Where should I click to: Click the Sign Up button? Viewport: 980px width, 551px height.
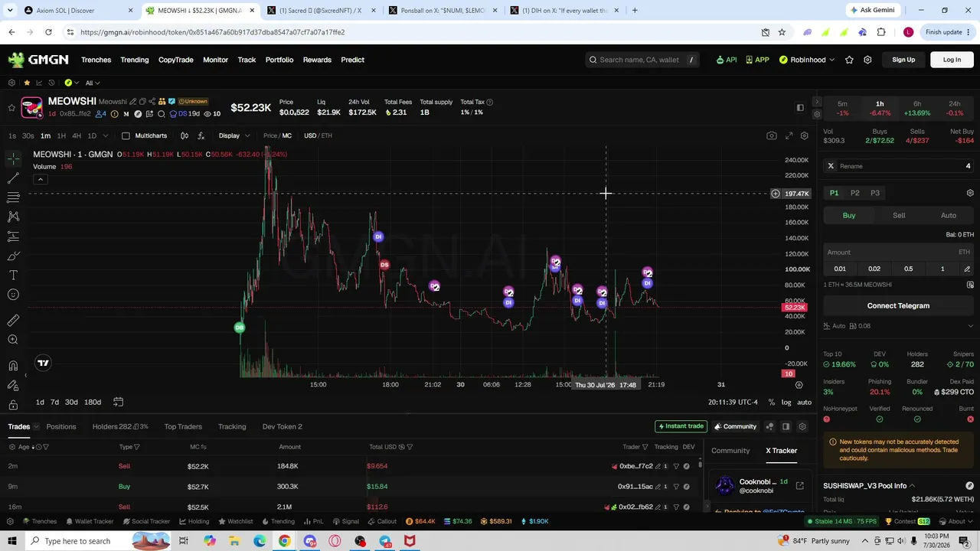903,60
